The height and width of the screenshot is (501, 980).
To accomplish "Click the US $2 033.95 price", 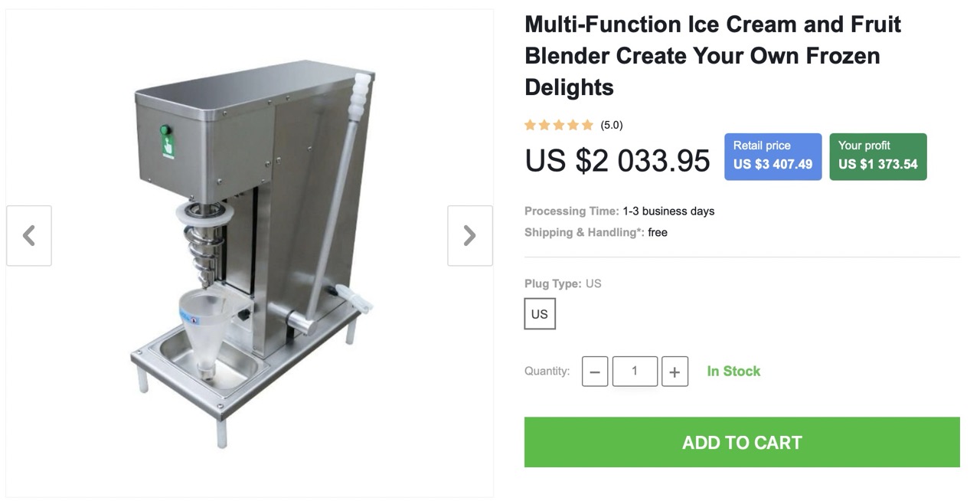I will pyautogui.click(x=617, y=161).
